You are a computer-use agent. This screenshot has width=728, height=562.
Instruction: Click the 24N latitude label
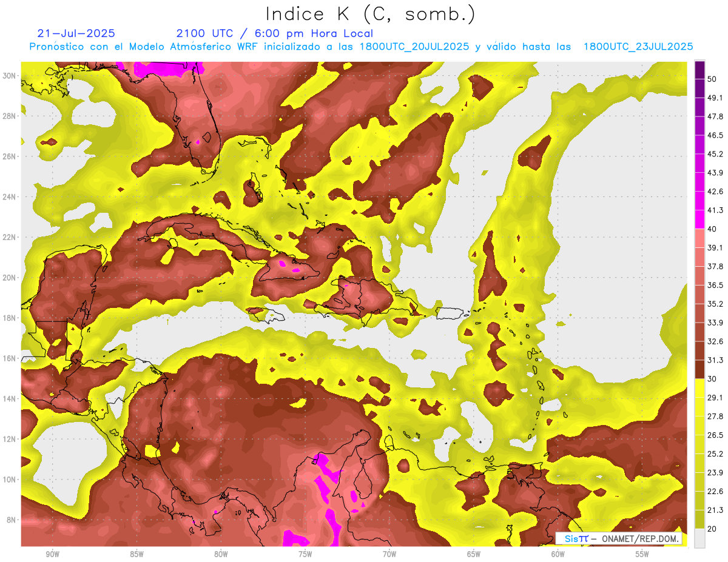[x=10, y=196]
